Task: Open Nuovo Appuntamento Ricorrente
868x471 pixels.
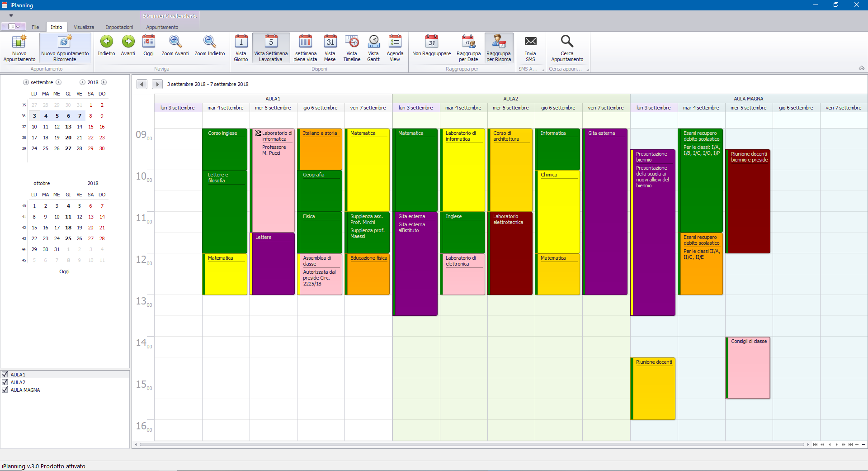Action: click(x=65, y=48)
